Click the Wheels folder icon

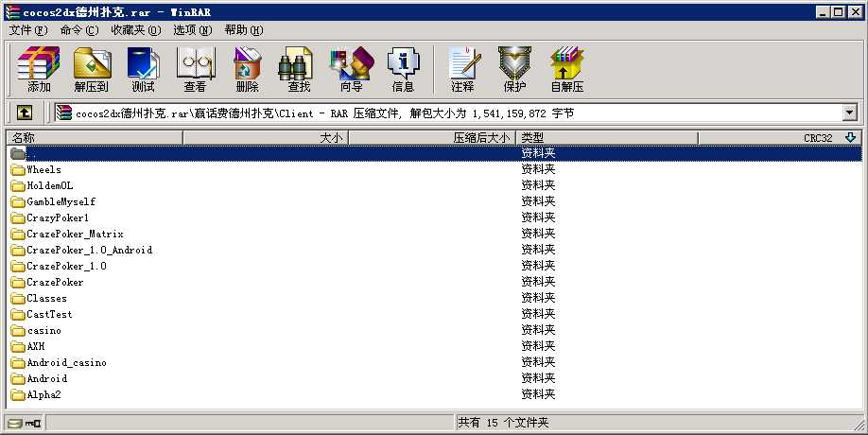point(18,170)
